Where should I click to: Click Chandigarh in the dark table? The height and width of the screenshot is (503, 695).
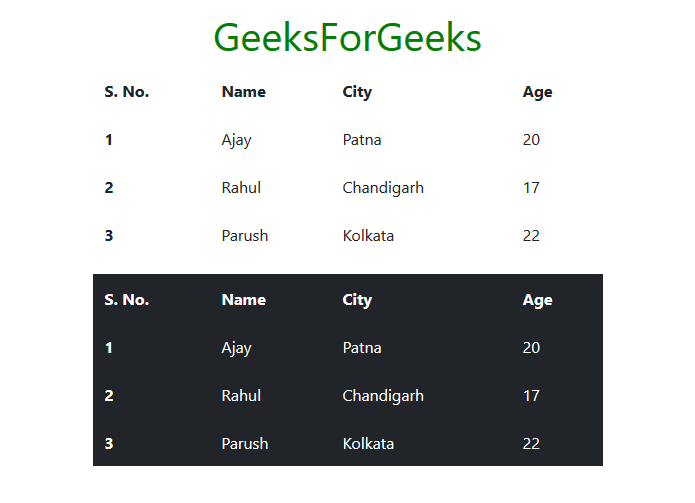[383, 396]
